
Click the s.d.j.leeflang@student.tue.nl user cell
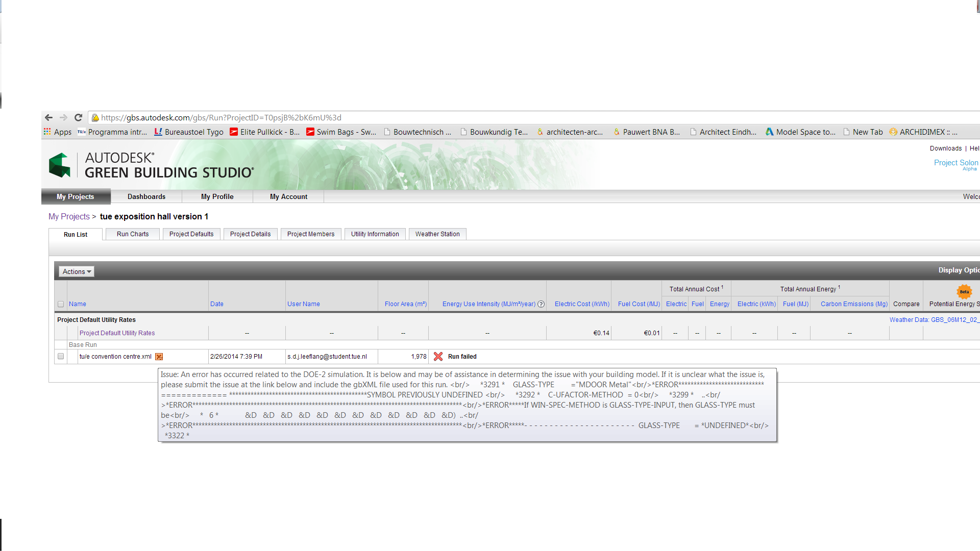click(x=327, y=357)
